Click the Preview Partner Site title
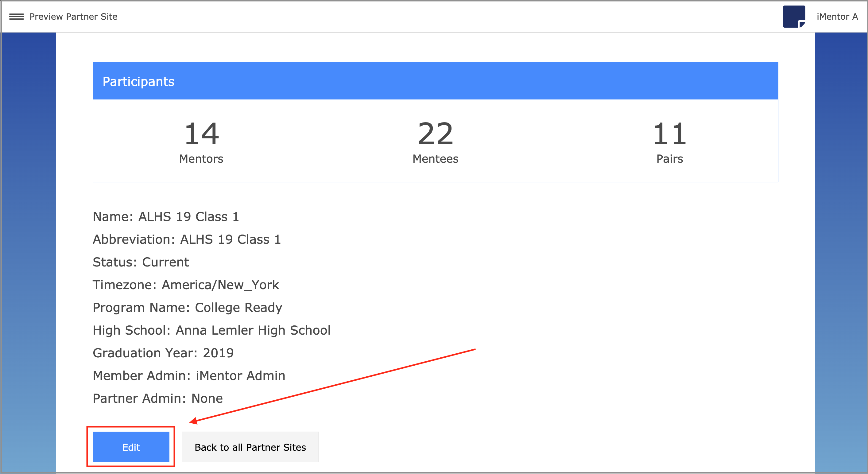 (x=73, y=17)
